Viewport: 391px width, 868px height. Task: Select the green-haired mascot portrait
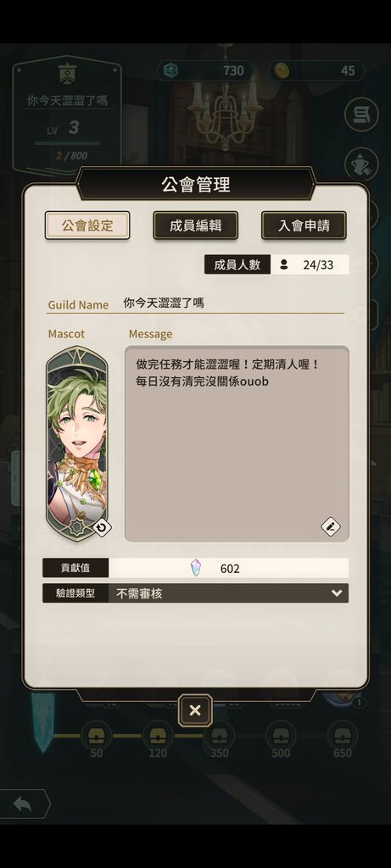[x=76, y=443]
